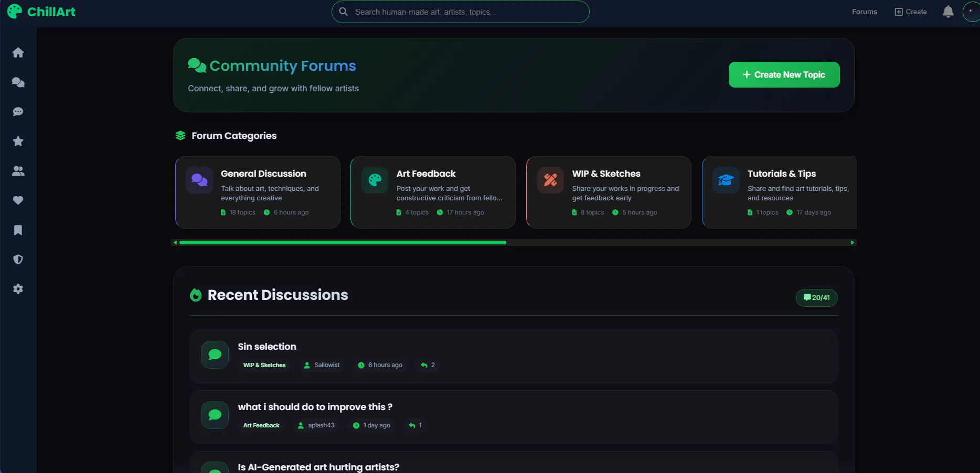Open settings via sidebar gear icon

coord(18,289)
